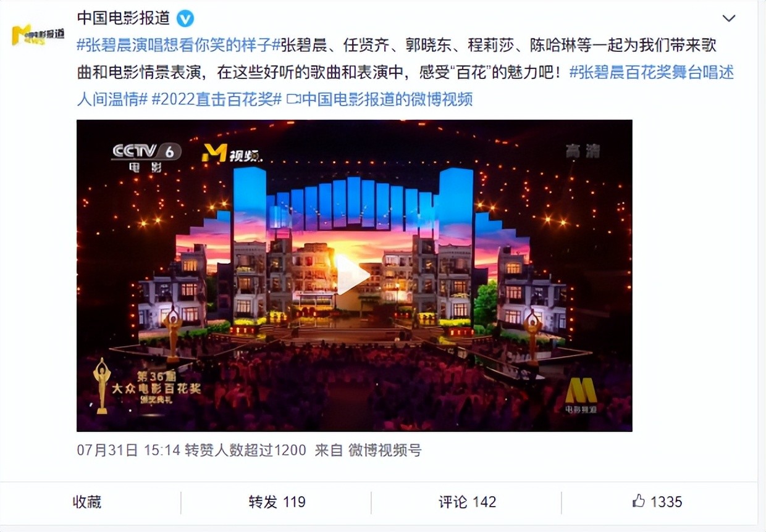
Task: Click the 07月31日 15:14 timestamp
Action: pos(128,451)
